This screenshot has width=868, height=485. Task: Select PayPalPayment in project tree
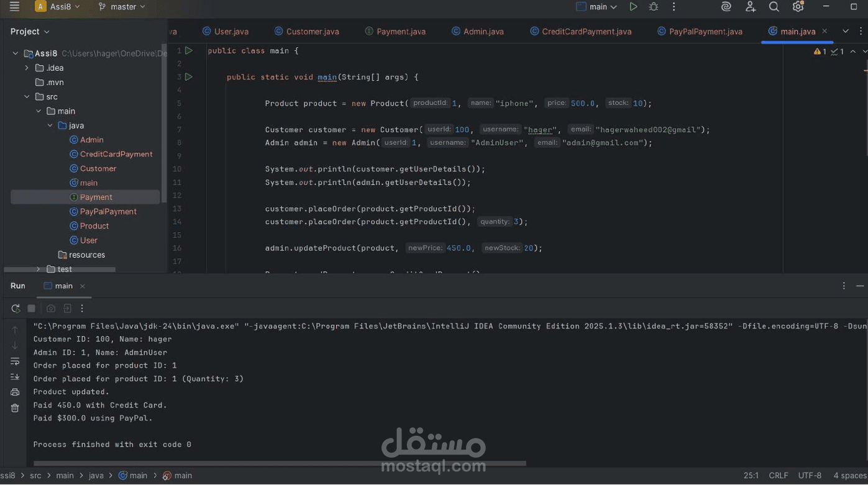coord(103,211)
